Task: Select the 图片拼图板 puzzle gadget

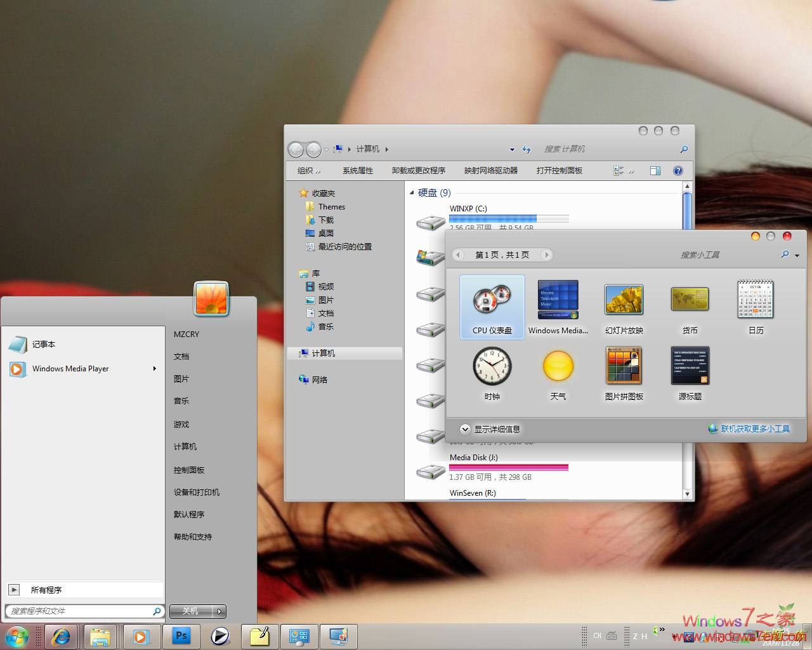Action: pyautogui.click(x=624, y=373)
